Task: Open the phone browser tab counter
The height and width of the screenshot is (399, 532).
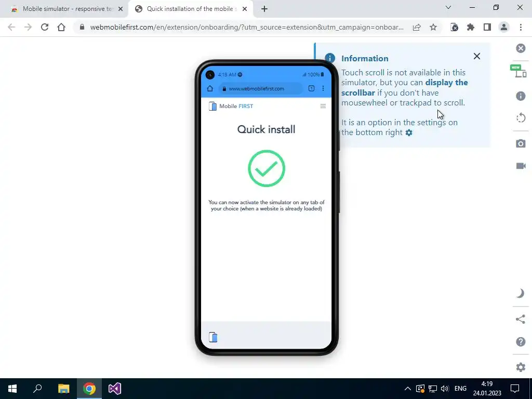Action: pyautogui.click(x=311, y=88)
